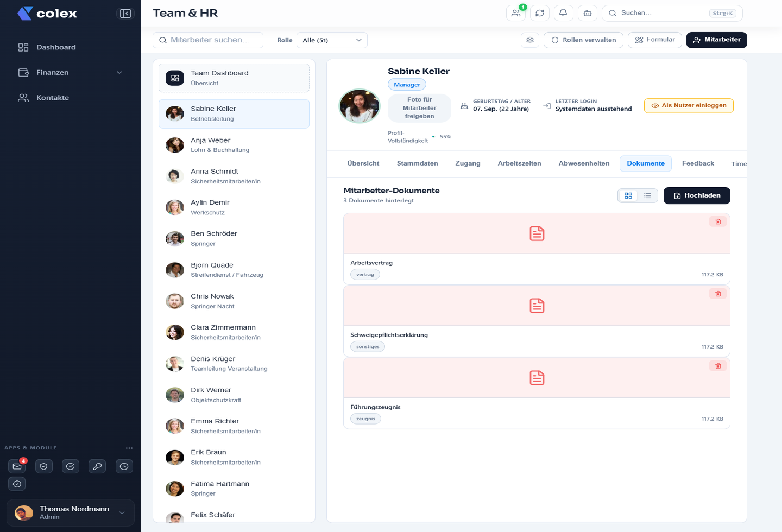Open the settings gear next to Rollen verwalten

coord(530,40)
